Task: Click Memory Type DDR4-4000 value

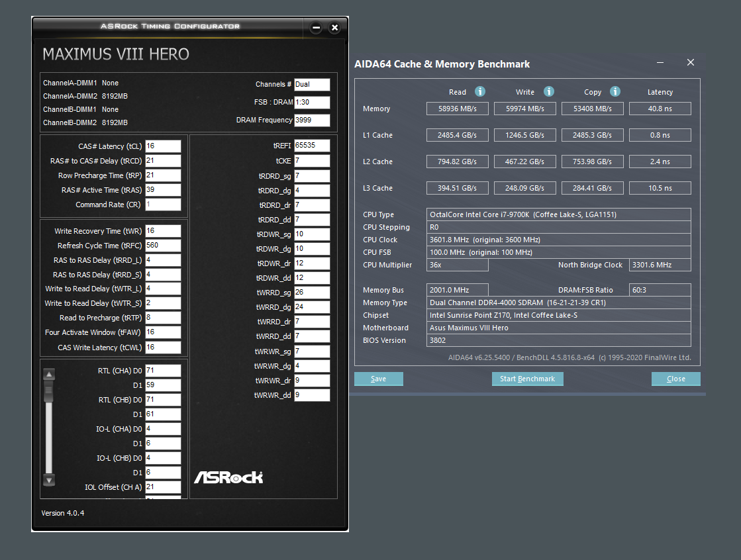Action: point(559,303)
